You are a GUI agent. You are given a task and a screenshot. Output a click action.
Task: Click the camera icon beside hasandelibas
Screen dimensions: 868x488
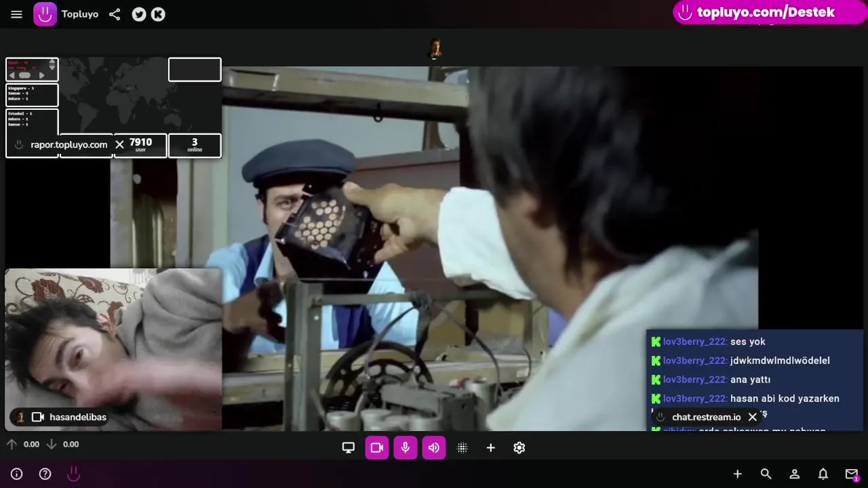click(38, 417)
